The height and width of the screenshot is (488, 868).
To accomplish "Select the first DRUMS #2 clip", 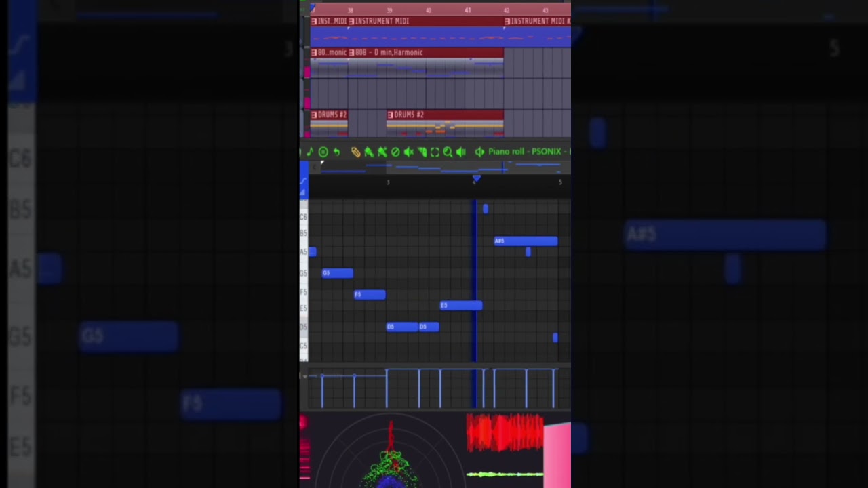I will click(329, 123).
